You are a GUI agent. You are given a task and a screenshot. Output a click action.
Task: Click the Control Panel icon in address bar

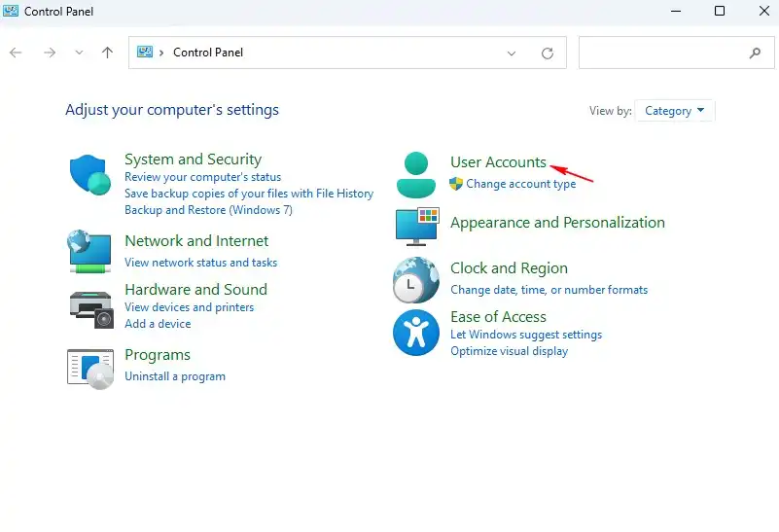[145, 52]
